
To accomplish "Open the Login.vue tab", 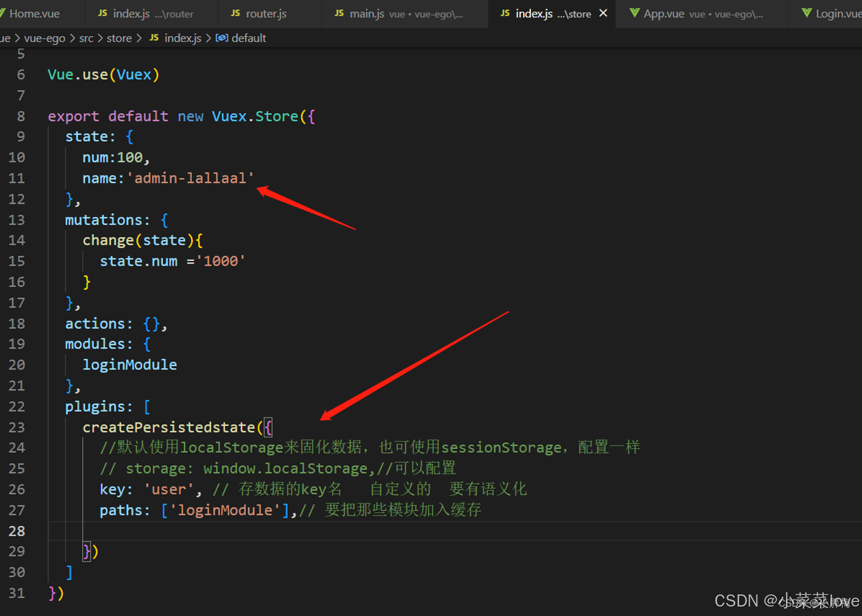I will click(836, 14).
